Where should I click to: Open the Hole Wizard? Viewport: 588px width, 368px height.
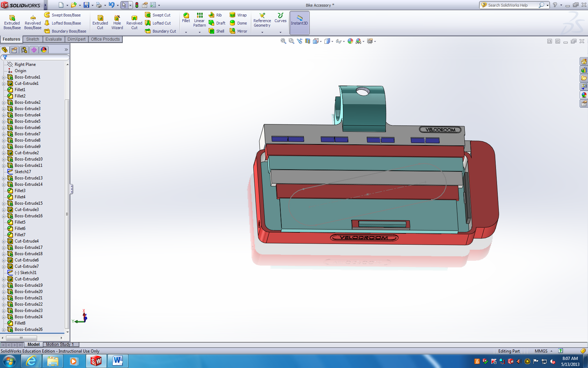click(x=117, y=22)
